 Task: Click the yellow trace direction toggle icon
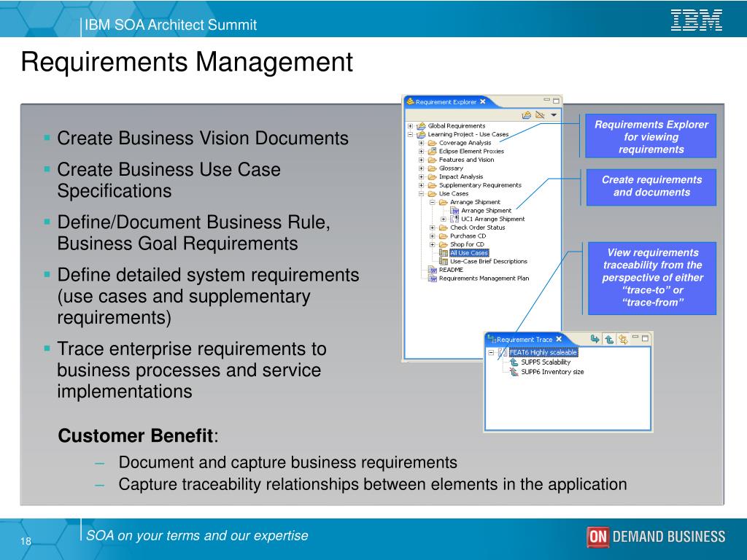pos(623,340)
